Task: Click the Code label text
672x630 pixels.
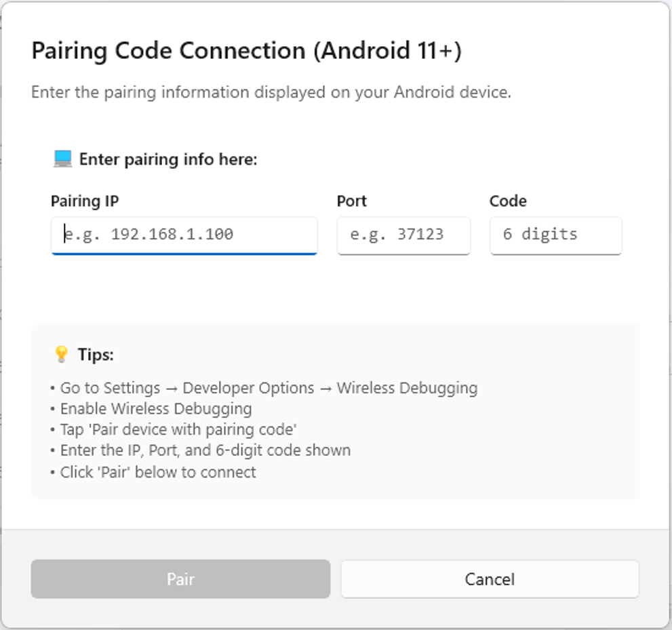Action: click(508, 201)
